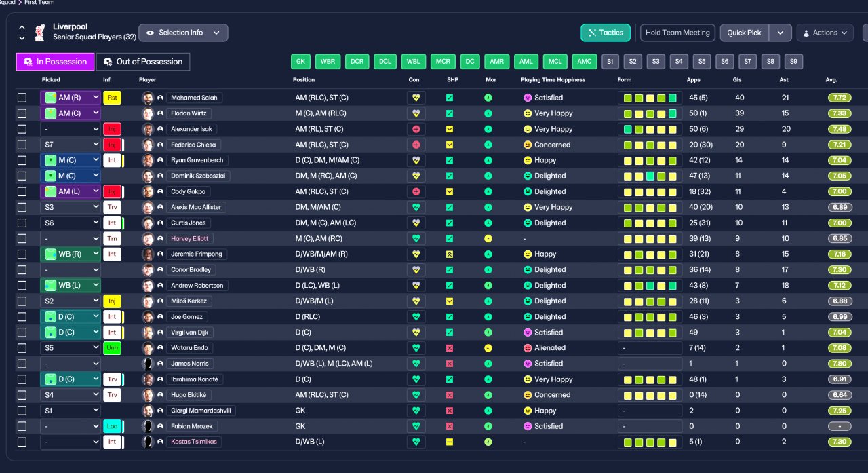
Task: Open Andrew Robertson's player name link
Action: [x=197, y=285]
